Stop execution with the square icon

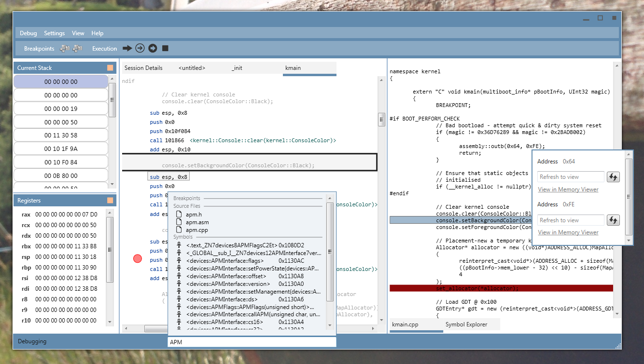[x=165, y=48]
